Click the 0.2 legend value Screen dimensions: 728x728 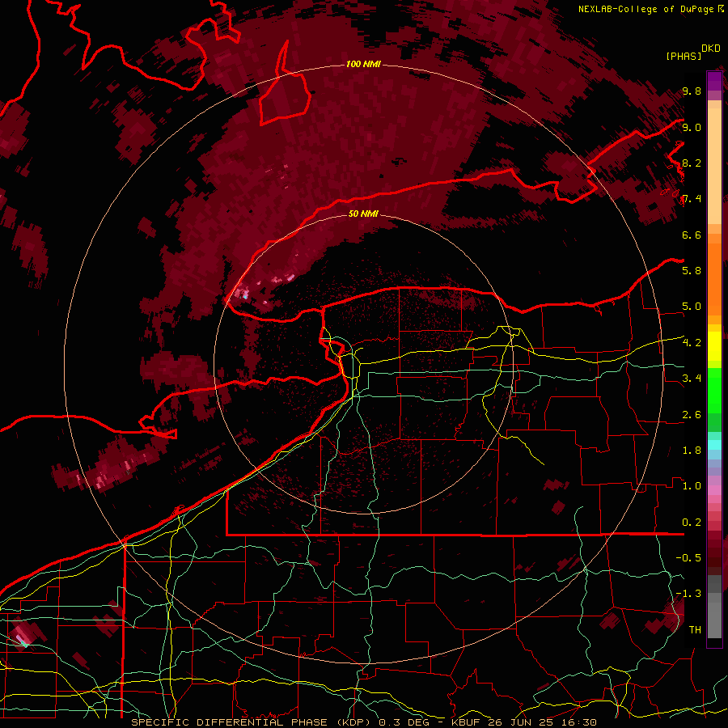[692, 523]
